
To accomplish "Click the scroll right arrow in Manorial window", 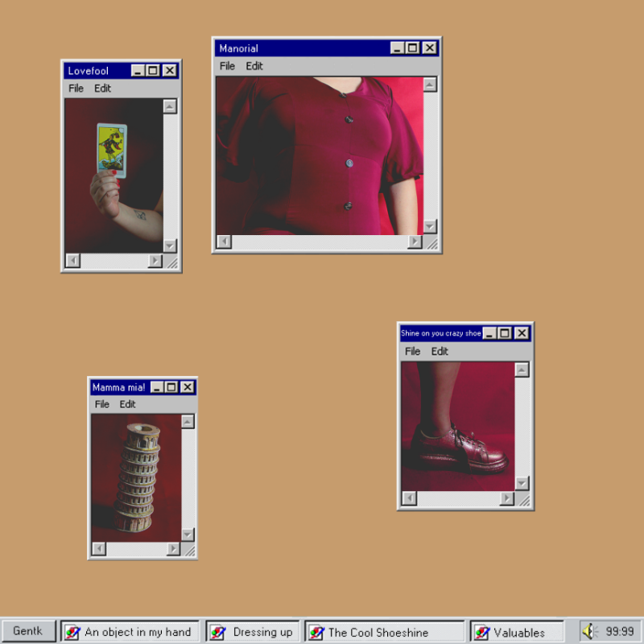I will coord(415,242).
